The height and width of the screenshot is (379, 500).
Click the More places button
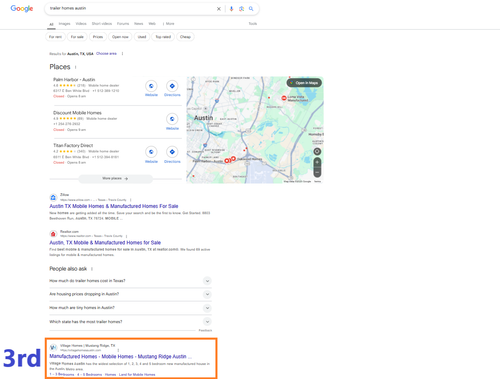[x=115, y=179]
